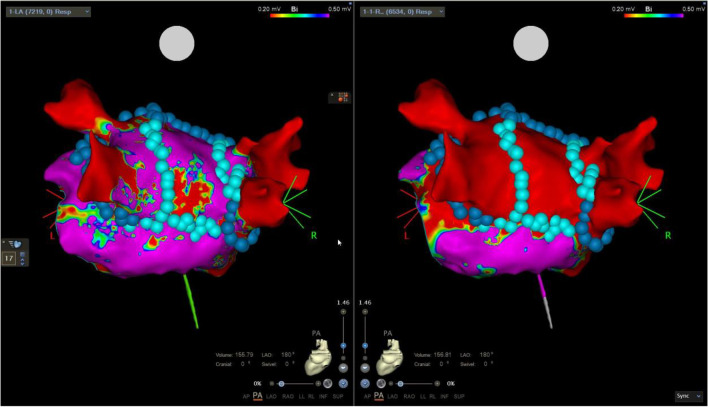Click the left panel 0.50 mV upper threshold
The width and height of the screenshot is (708, 407).
coord(340,9)
